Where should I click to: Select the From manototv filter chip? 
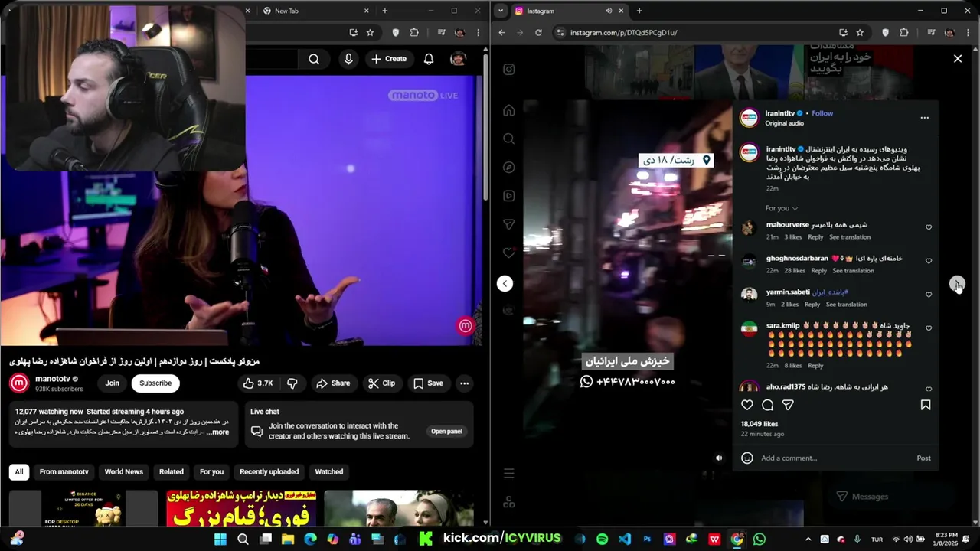(64, 472)
